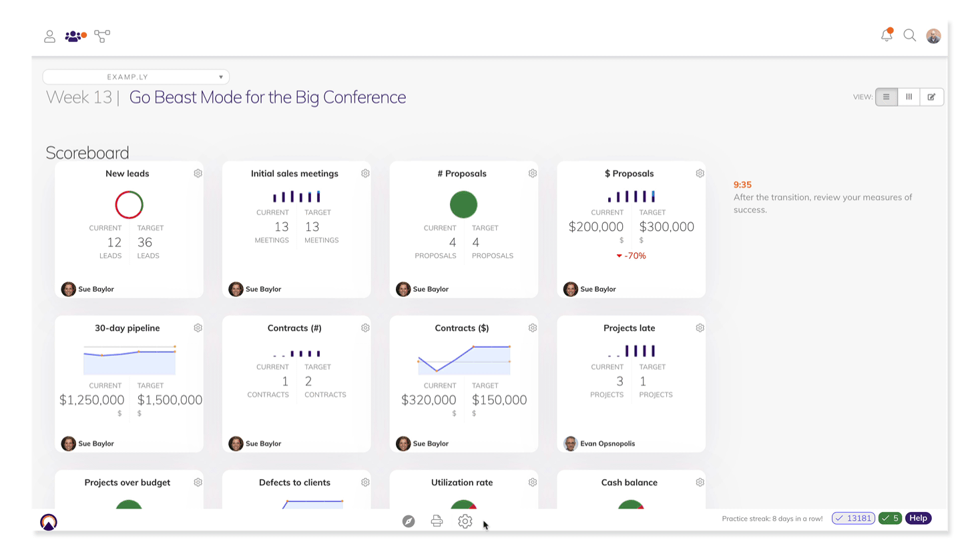Open settings gear on New leads card
This screenshot has height=550, width=980.
[x=198, y=174]
